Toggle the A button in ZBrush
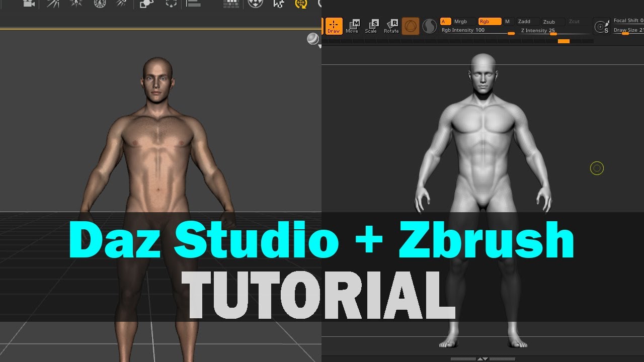The image size is (644, 362). click(x=445, y=22)
